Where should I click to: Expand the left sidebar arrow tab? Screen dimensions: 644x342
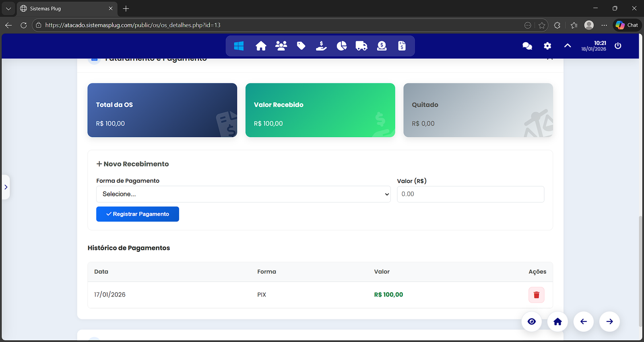pyautogui.click(x=6, y=187)
